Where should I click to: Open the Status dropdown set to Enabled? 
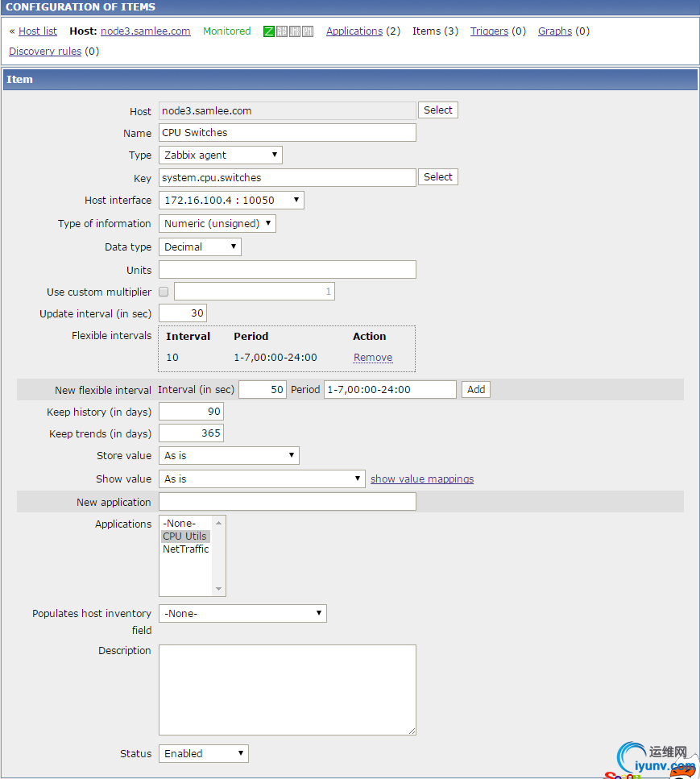204,753
